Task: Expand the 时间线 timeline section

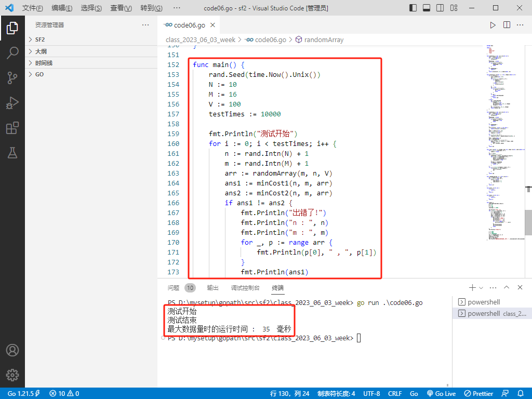Action: (x=91, y=63)
